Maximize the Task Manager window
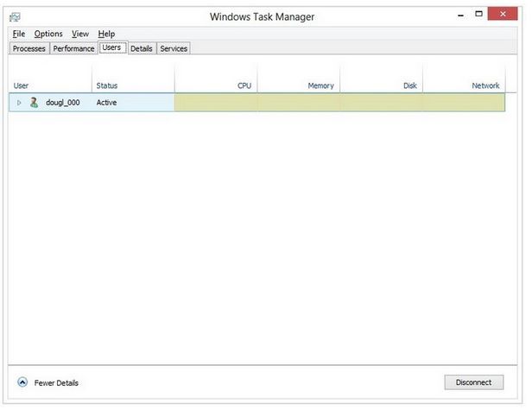This screenshot has height=410, width=532. (478, 14)
